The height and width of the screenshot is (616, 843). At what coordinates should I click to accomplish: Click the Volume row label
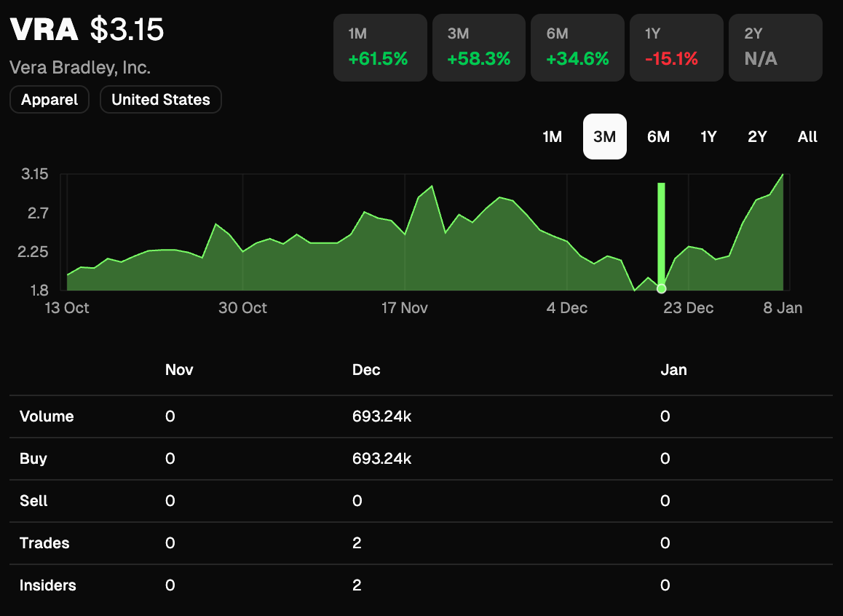tap(47, 416)
